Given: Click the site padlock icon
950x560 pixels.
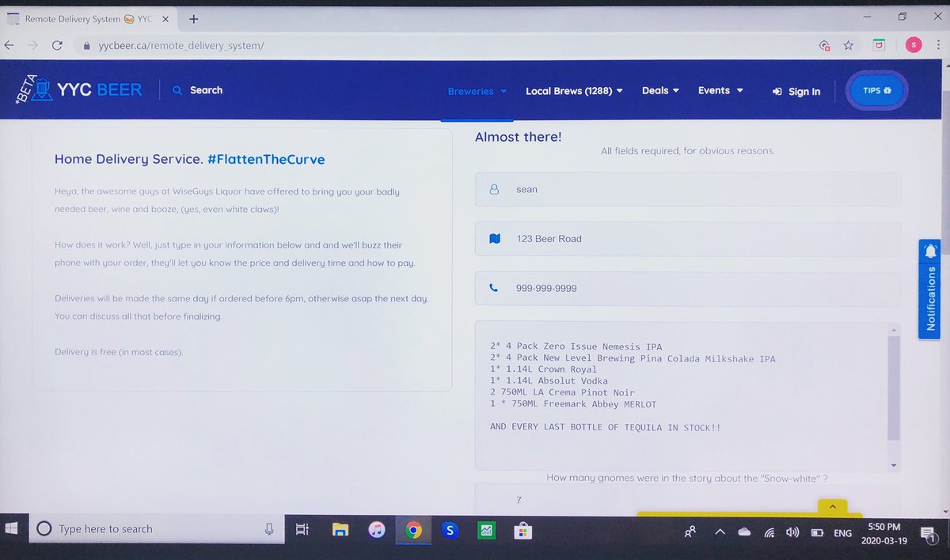Looking at the screenshot, I should 86,46.
